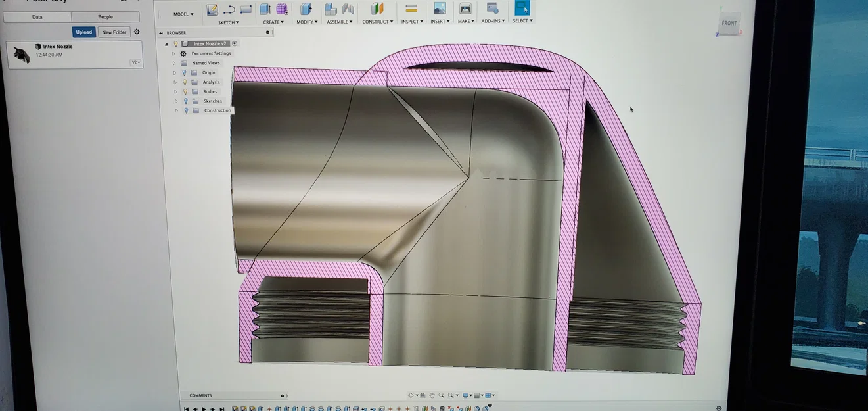The height and width of the screenshot is (411, 868).
Task: Expand the Construction folder
Action: (176, 110)
